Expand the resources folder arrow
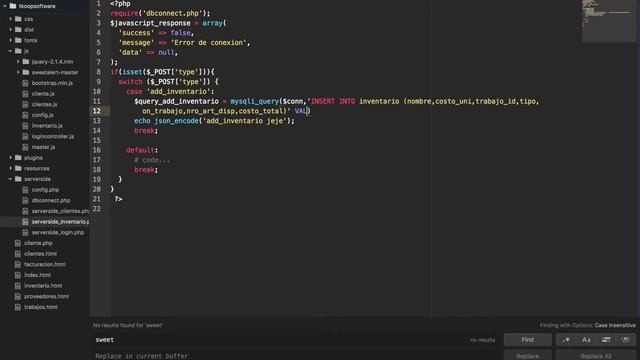640x360 pixels. coord(11,168)
